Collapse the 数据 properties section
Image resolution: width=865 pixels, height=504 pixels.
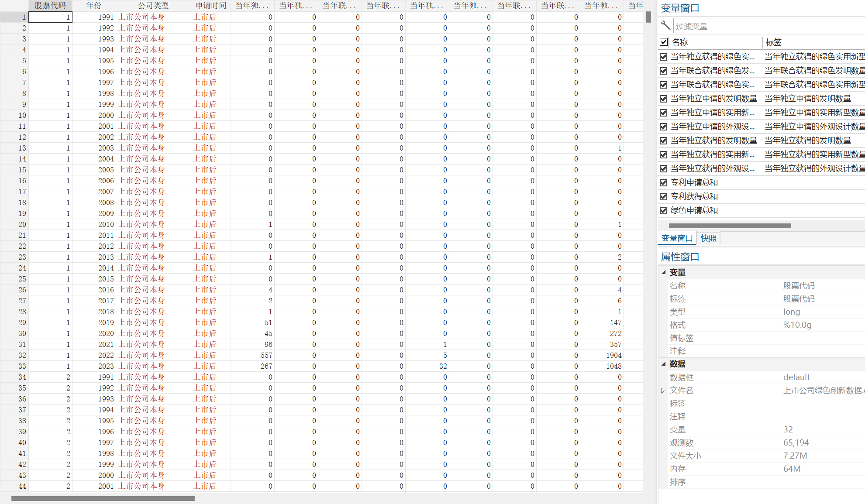(x=664, y=364)
